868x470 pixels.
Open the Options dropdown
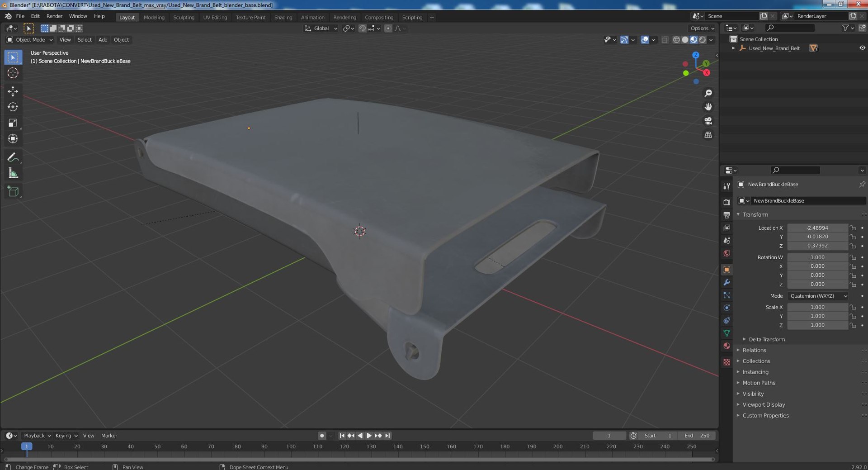pyautogui.click(x=703, y=28)
